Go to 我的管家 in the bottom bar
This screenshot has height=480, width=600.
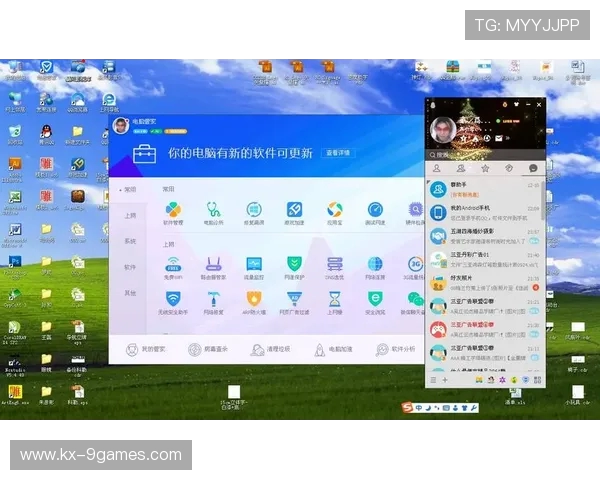click(x=145, y=349)
